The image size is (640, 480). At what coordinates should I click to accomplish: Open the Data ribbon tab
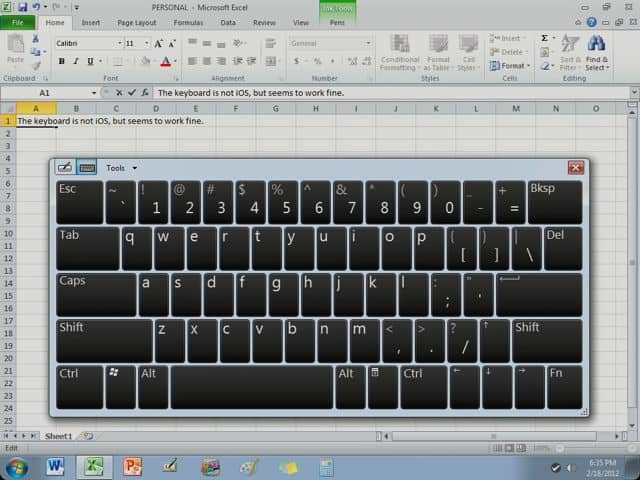coord(228,23)
